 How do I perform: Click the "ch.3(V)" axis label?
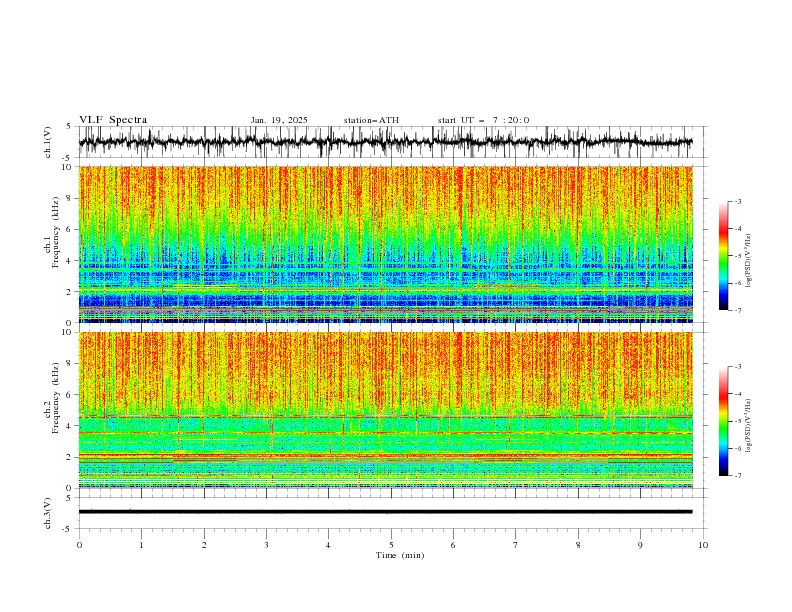click(48, 513)
